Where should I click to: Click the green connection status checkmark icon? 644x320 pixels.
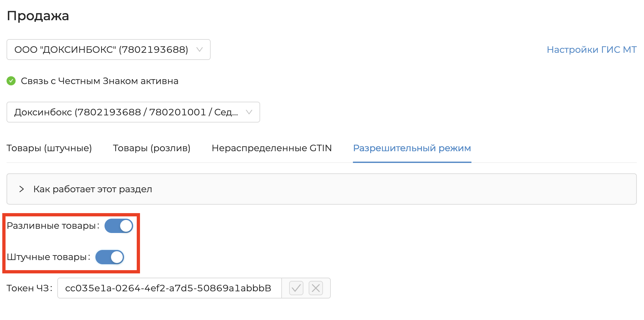click(x=11, y=81)
